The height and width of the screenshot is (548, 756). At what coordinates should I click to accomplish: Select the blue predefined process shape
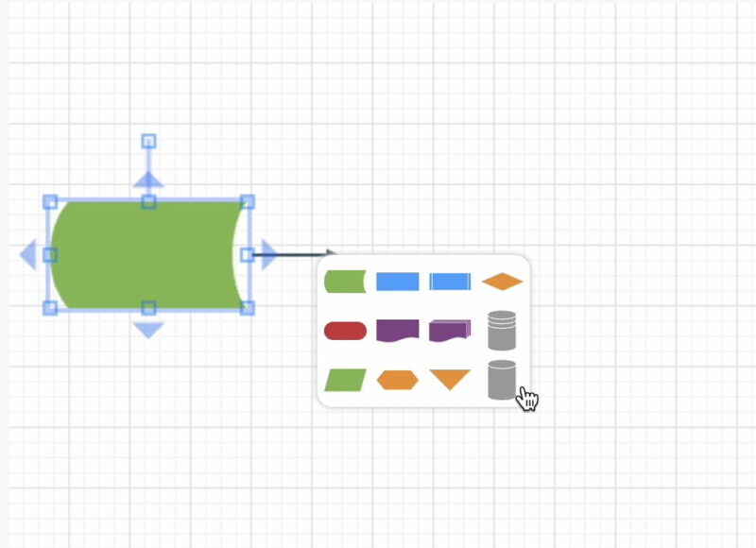[x=450, y=280]
